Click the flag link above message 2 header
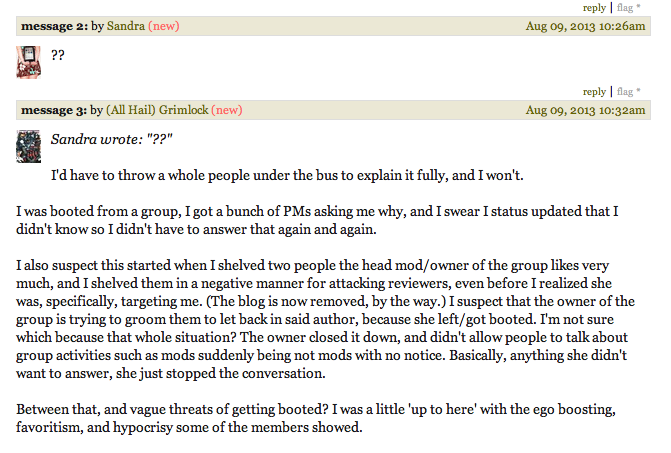This screenshot has width=671, height=453. (625, 8)
